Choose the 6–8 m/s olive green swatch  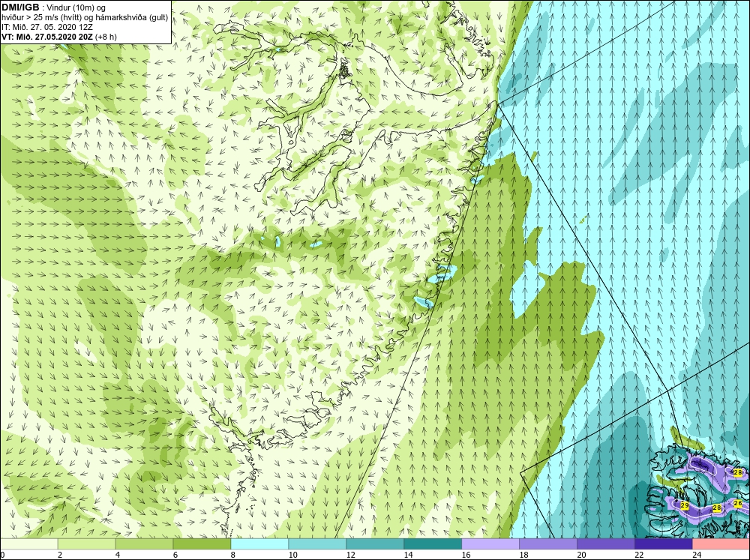(202, 544)
